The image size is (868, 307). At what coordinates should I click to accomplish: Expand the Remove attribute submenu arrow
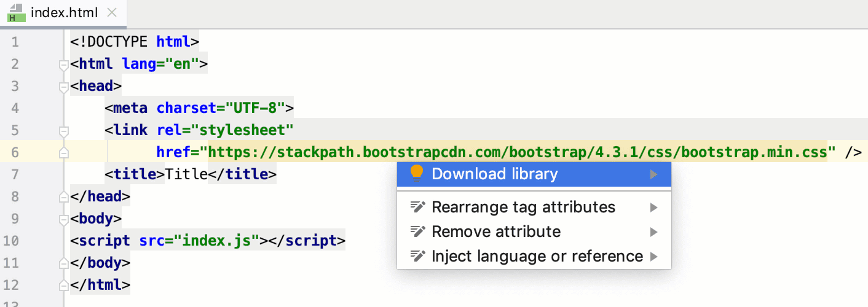pyautogui.click(x=653, y=231)
